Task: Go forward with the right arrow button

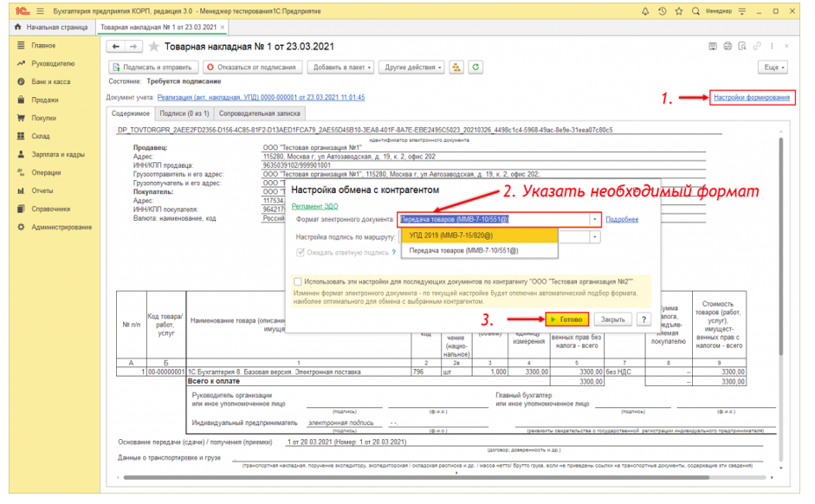Action: click(133, 47)
